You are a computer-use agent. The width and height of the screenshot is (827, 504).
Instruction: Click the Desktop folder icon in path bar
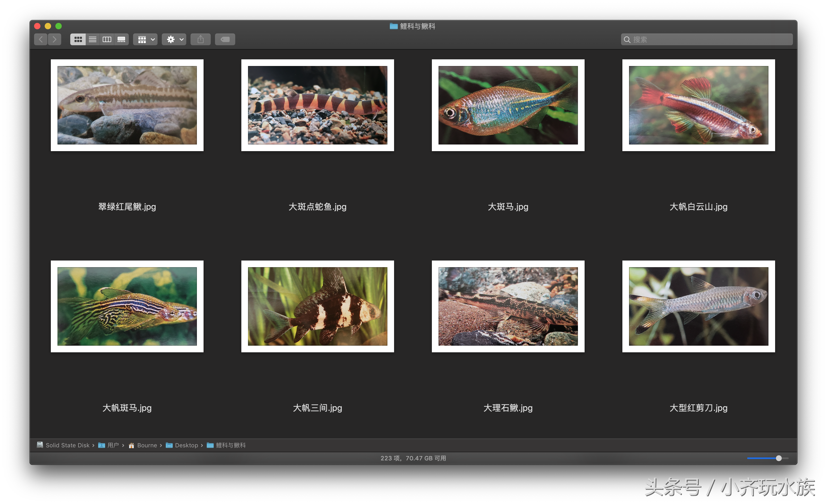tap(169, 445)
